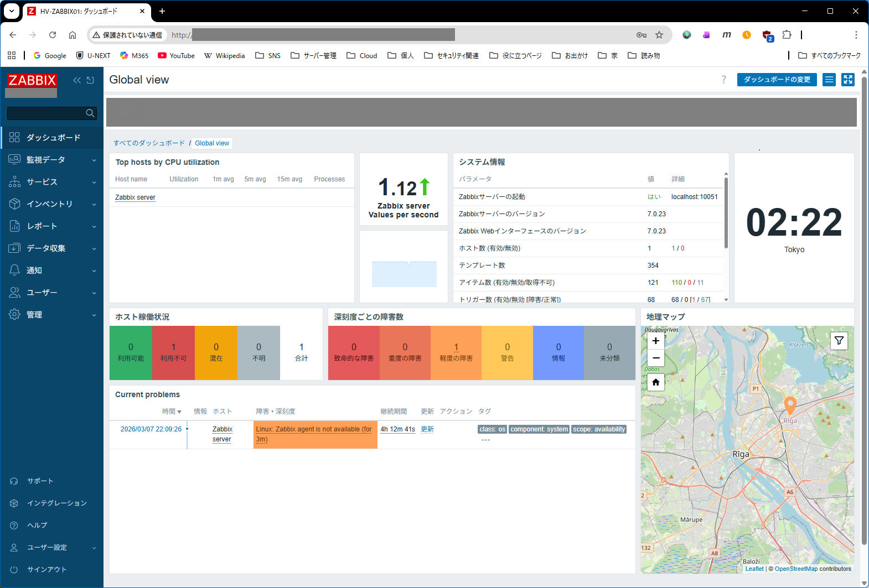Zoom out on the geomap

pos(656,358)
